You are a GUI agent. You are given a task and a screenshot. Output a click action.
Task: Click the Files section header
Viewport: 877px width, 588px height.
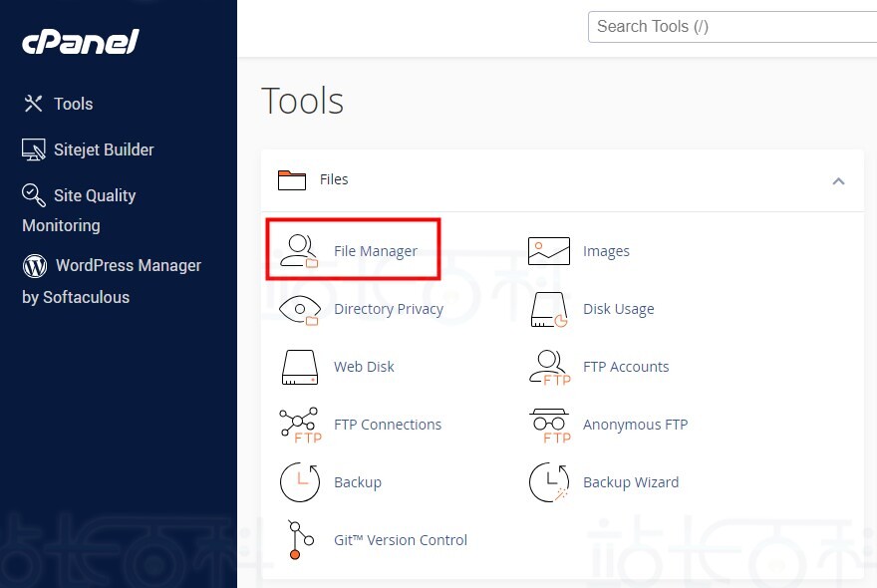(x=334, y=179)
